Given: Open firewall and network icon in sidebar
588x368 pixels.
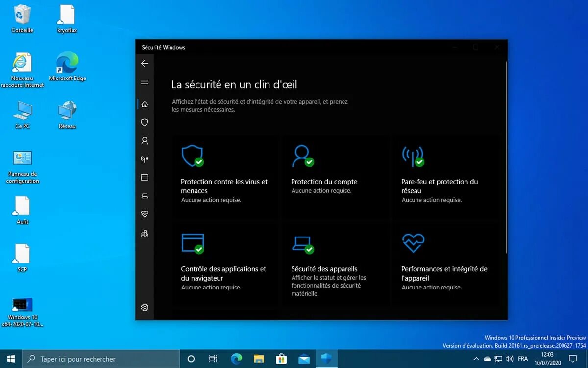Looking at the screenshot, I should 145,159.
